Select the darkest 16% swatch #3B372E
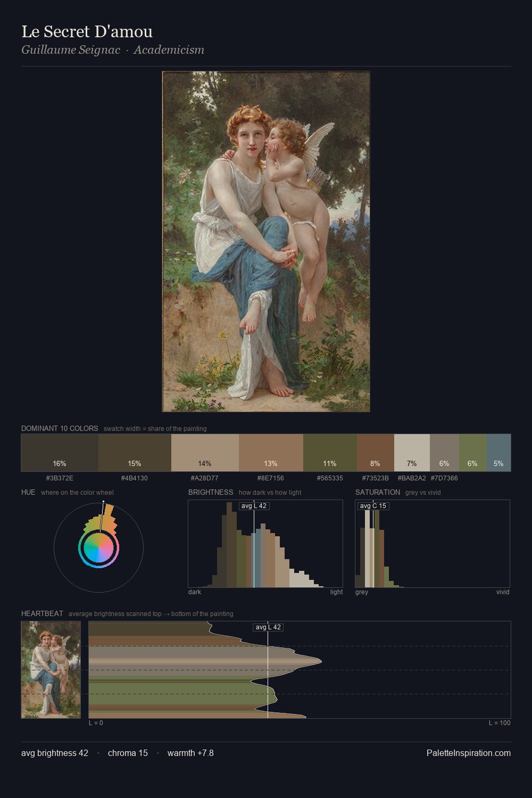Image resolution: width=532 pixels, height=798 pixels. coord(60,453)
